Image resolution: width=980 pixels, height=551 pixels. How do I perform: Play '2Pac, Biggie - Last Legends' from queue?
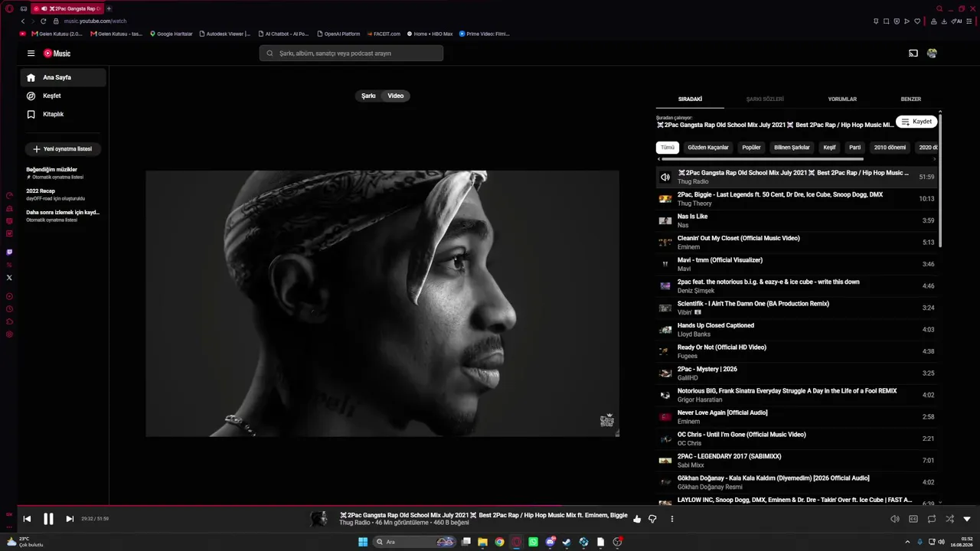click(x=796, y=199)
